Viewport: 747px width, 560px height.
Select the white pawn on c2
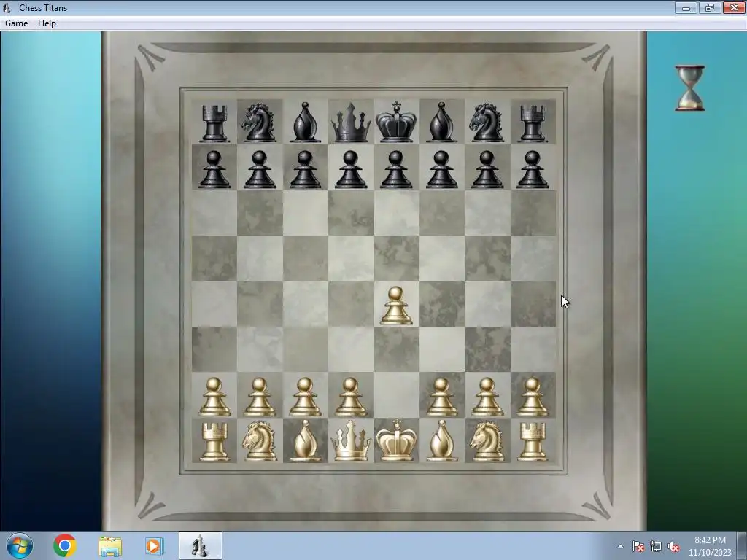[x=305, y=397]
